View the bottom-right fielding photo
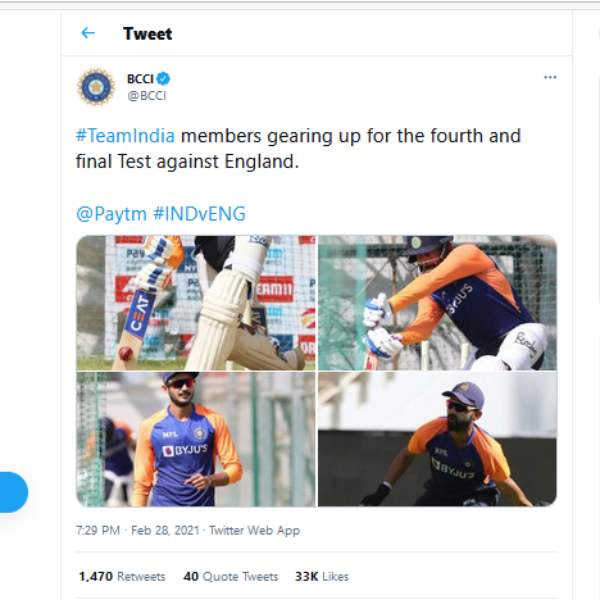Image resolution: width=600 pixels, height=600 pixels. 437,439
